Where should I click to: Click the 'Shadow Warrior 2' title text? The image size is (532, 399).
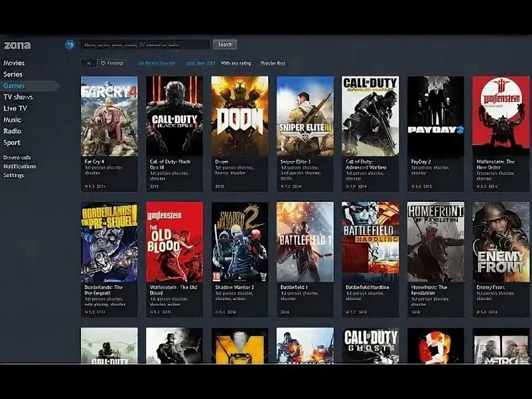coord(234,288)
